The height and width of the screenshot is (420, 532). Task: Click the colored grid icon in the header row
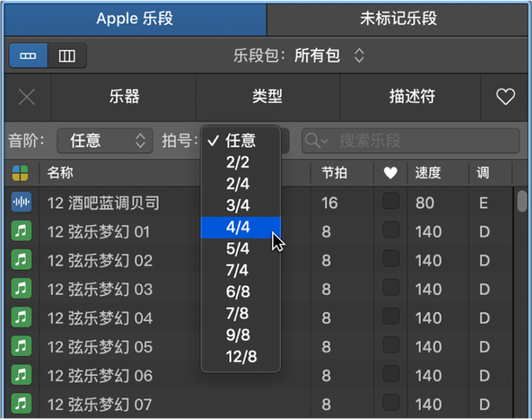(x=21, y=174)
